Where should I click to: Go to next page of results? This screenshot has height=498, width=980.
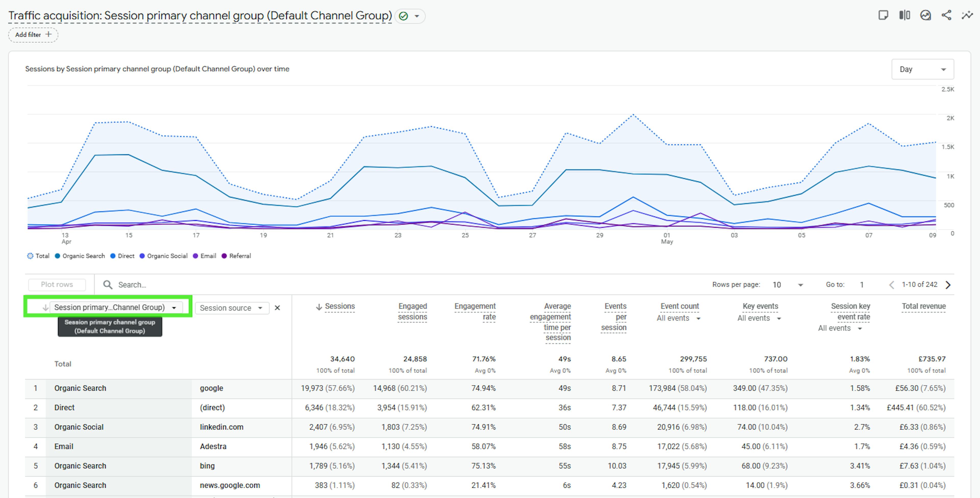click(948, 285)
